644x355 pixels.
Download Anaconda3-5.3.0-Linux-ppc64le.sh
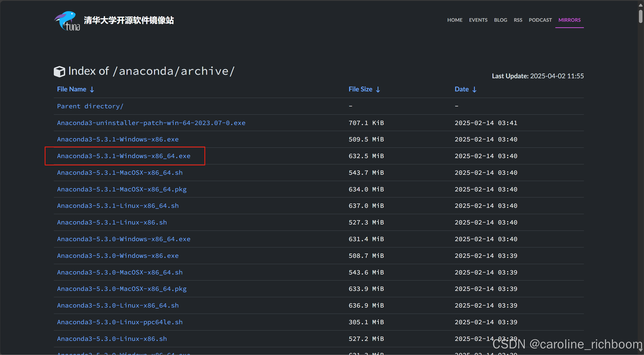120,322
